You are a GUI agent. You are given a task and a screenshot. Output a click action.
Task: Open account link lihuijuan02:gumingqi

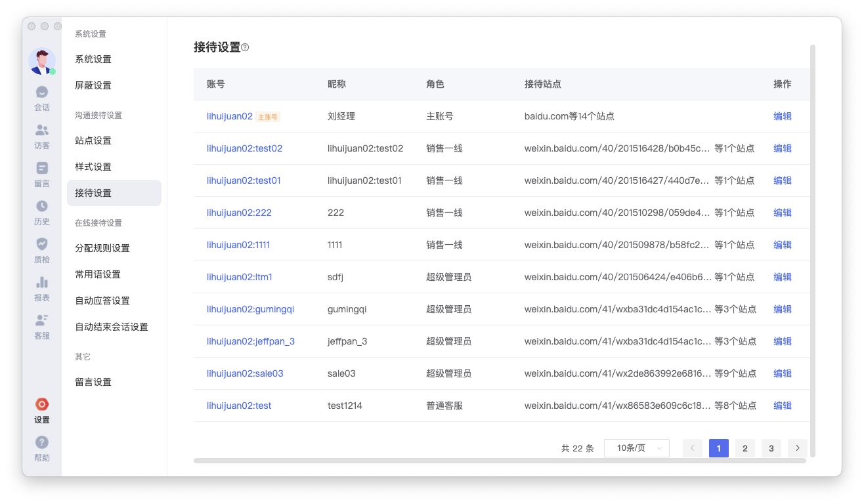(250, 309)
